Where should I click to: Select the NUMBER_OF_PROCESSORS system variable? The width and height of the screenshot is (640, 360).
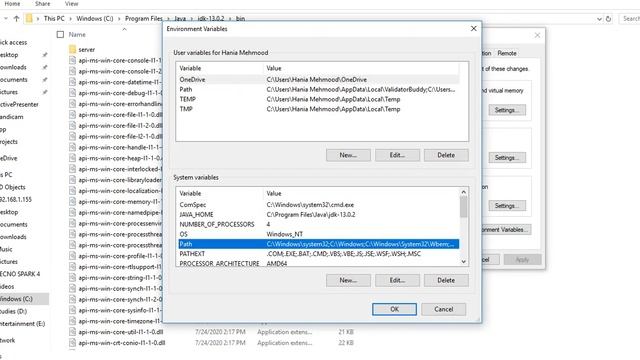(319, 224)
